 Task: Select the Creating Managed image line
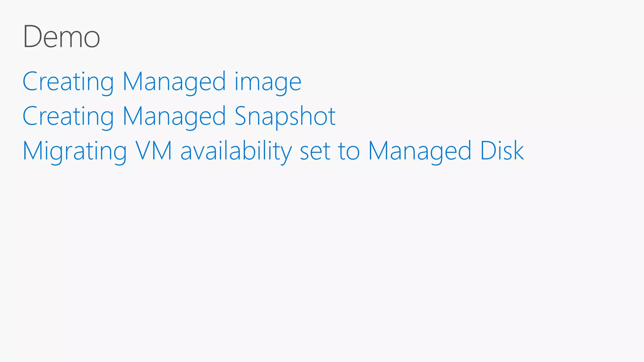[x=162, y=82]
